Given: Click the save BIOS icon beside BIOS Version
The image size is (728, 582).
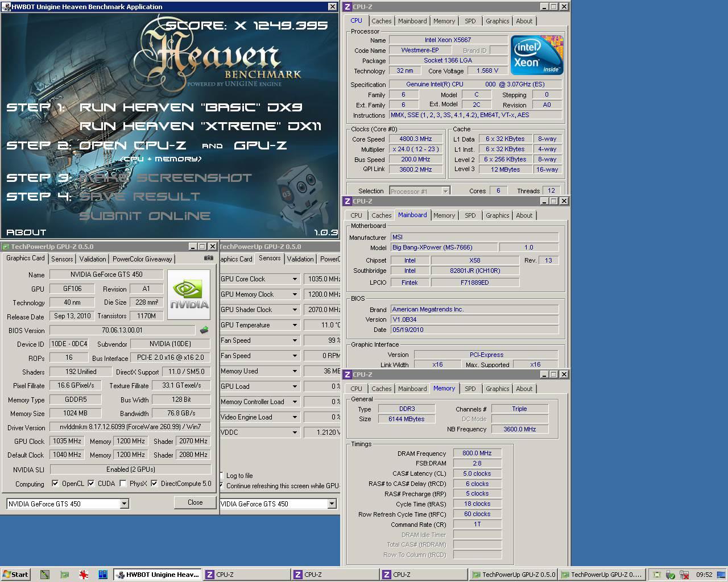Looking at the screenshot, I should coord(204,330).
